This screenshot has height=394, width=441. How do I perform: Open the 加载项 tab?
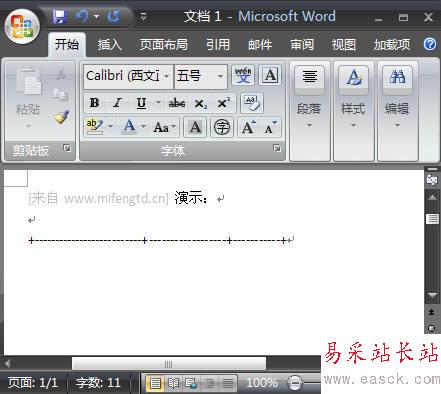(392, 44)
